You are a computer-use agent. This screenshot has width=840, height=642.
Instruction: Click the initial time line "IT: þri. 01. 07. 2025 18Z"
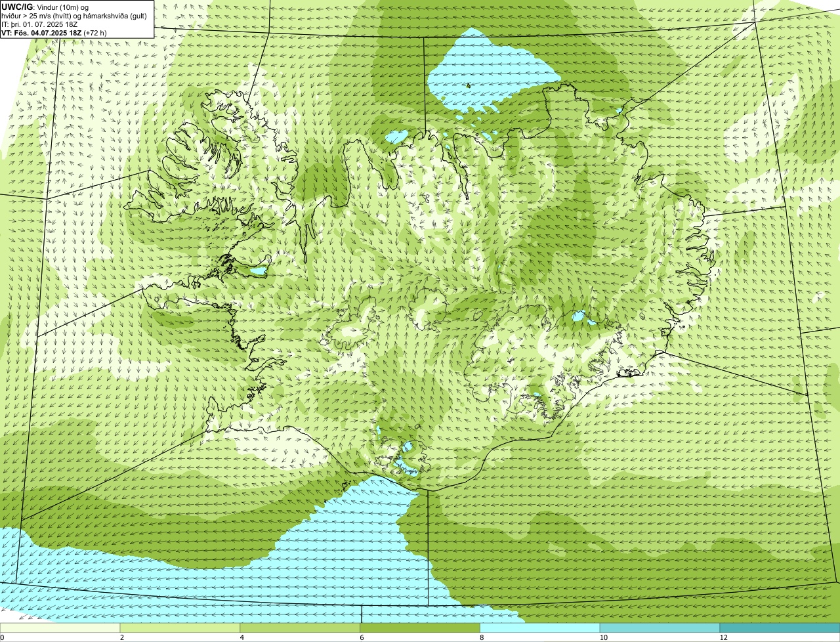[40, 24]
